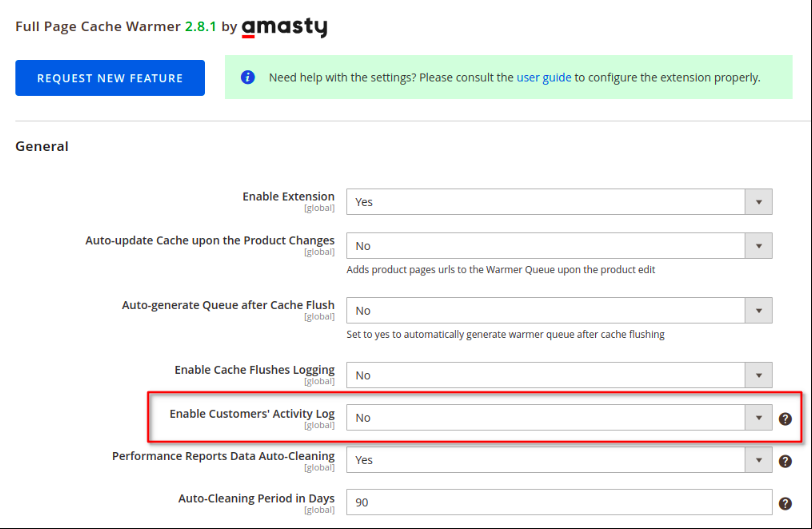Click help icon beside Customers' Activity Log
The height and width of the screenshot is (529, 812).
point(785,419)
